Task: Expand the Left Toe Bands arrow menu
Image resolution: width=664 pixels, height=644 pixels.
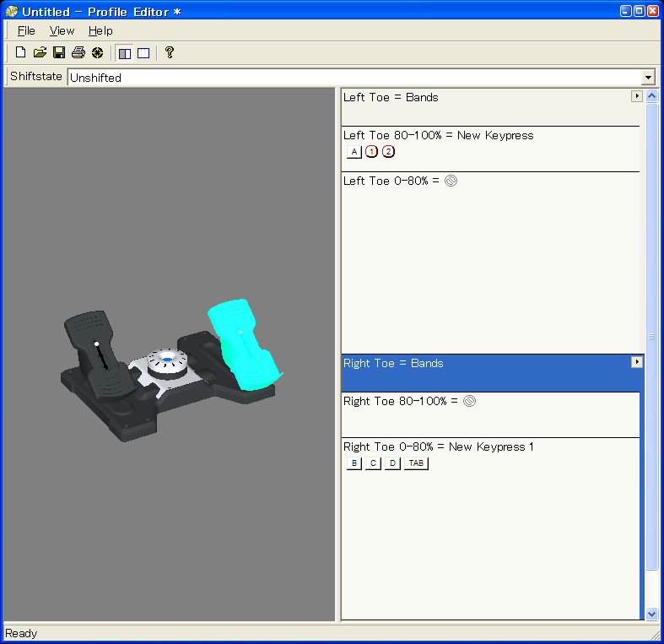Action: tap(636, 96)
